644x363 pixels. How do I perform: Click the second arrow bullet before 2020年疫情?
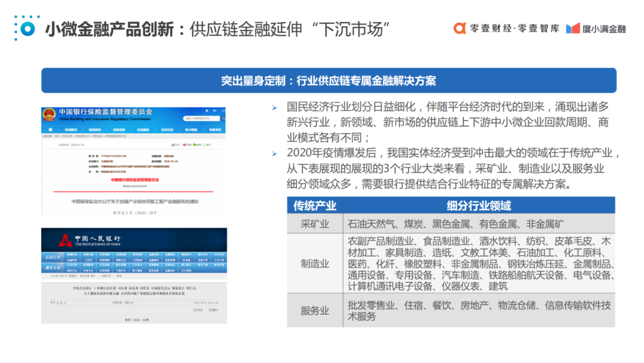274,154
